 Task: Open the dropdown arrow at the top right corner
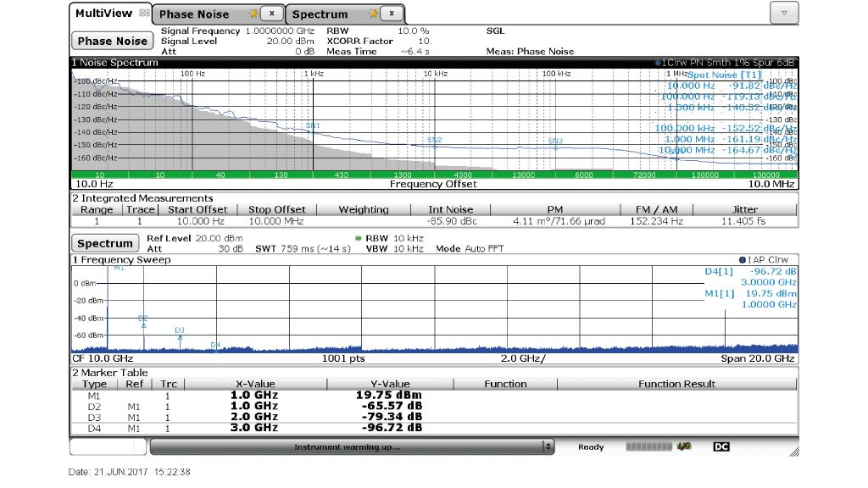783,12
